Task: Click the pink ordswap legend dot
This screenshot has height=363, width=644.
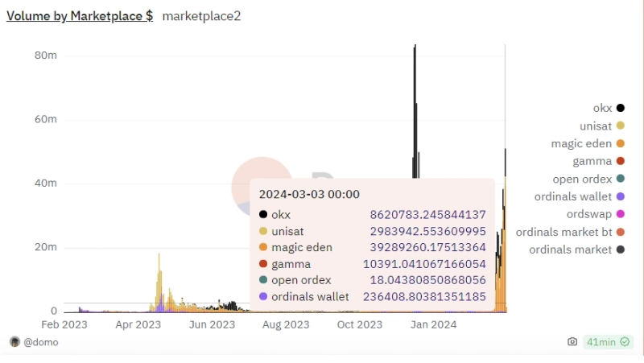Action: pyautogui.click(x=621, y=214)
